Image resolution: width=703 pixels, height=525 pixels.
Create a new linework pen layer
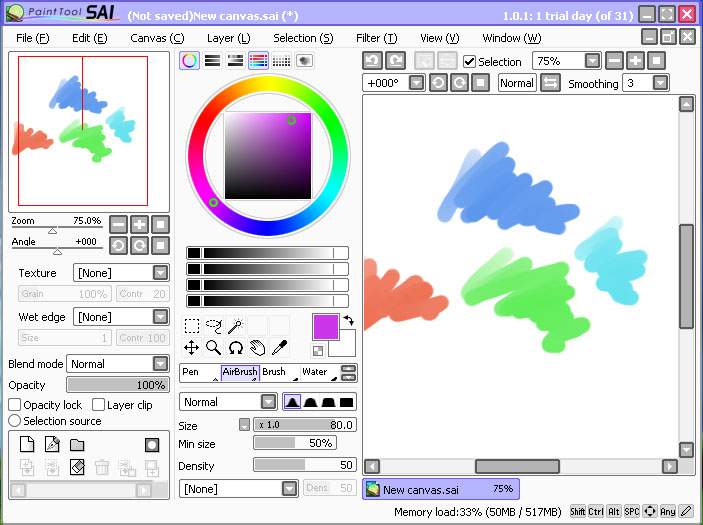[52, 444]
